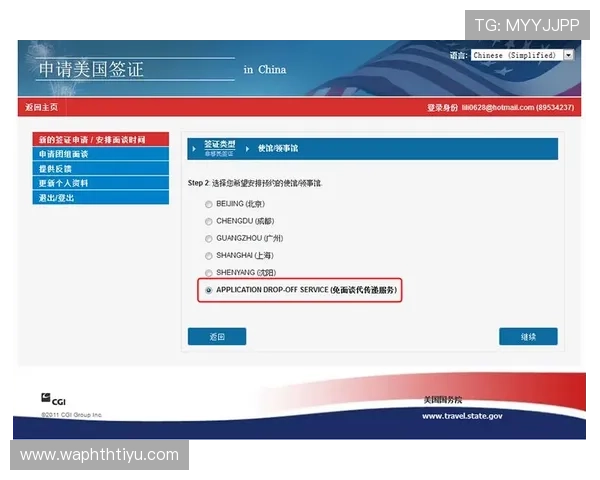600x480 pixels.
Task: Open 新的签证申请 / 安排面谈时间 menu item
Action: [x=101, y=139]
